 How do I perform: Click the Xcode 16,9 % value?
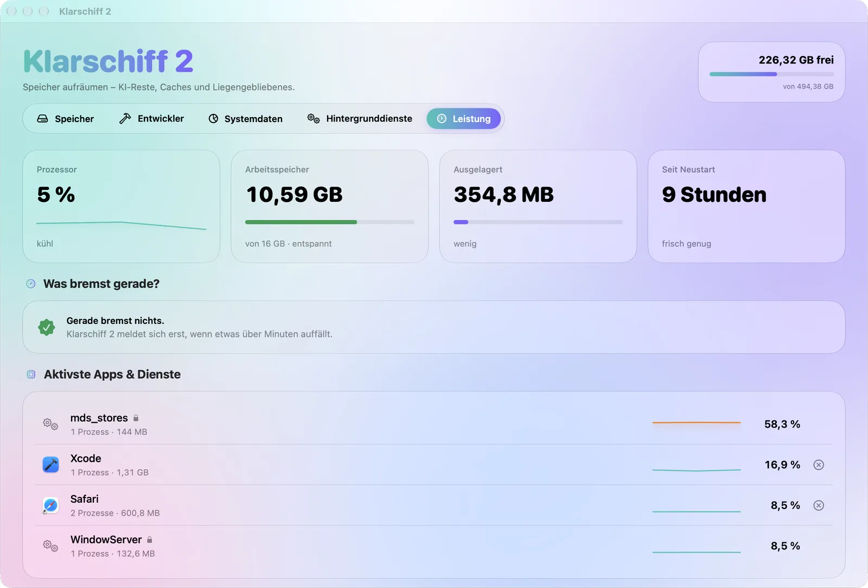[782, 465]
